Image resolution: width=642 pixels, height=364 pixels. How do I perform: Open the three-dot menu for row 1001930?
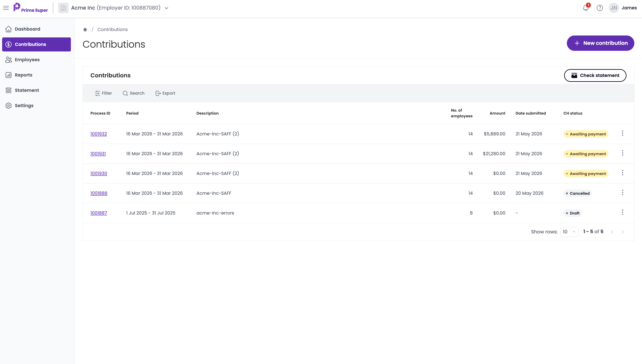pos(622,173)
